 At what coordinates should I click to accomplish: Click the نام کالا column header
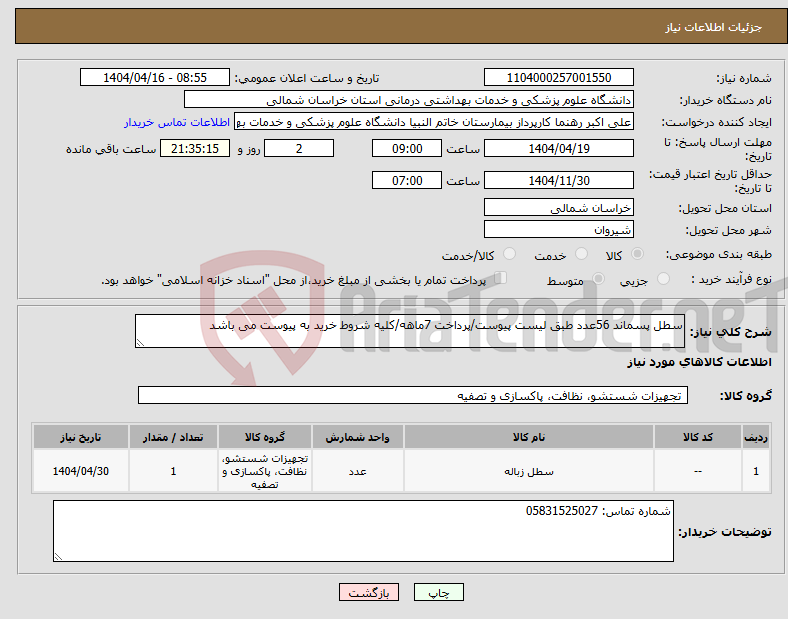coord(529,437)
